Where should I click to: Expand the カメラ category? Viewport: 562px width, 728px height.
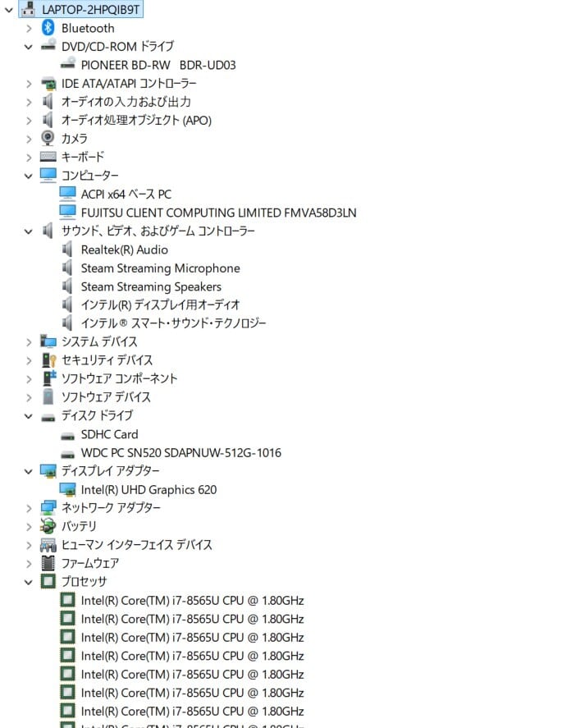click(29, 139)
